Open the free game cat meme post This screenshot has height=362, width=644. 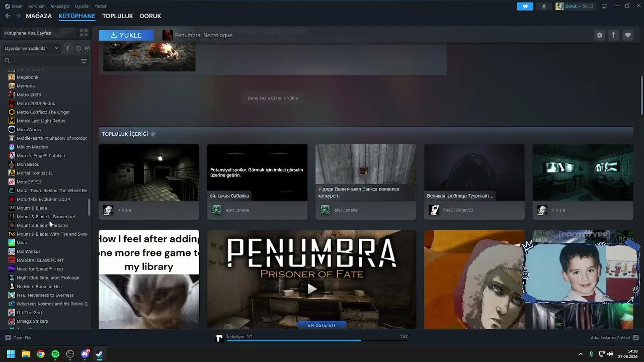pyautogui.click(x=149, y=280)
